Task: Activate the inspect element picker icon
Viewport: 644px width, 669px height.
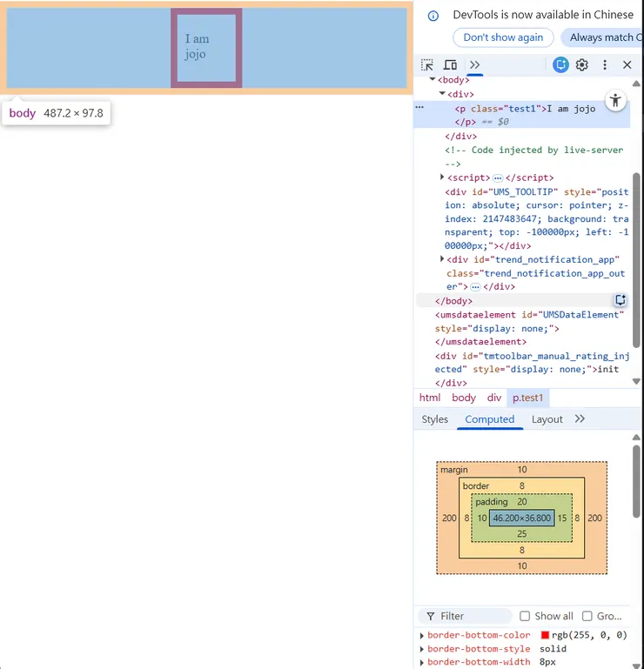Action: [x=426, y=65]
